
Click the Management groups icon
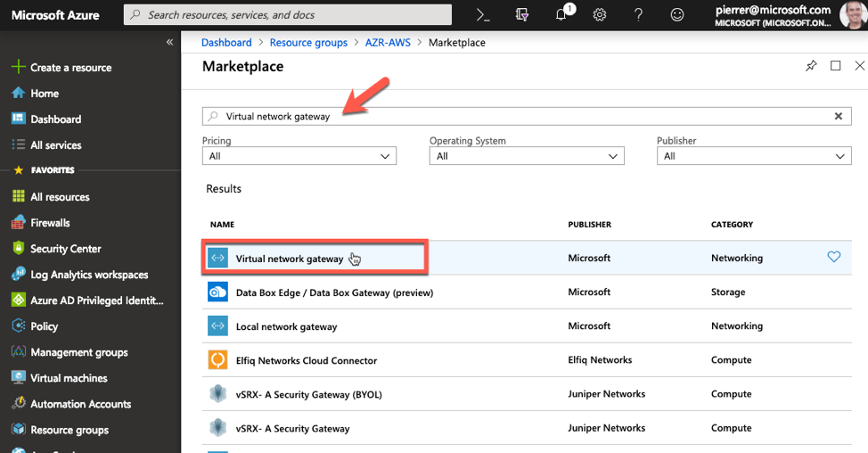click(18, 351)
